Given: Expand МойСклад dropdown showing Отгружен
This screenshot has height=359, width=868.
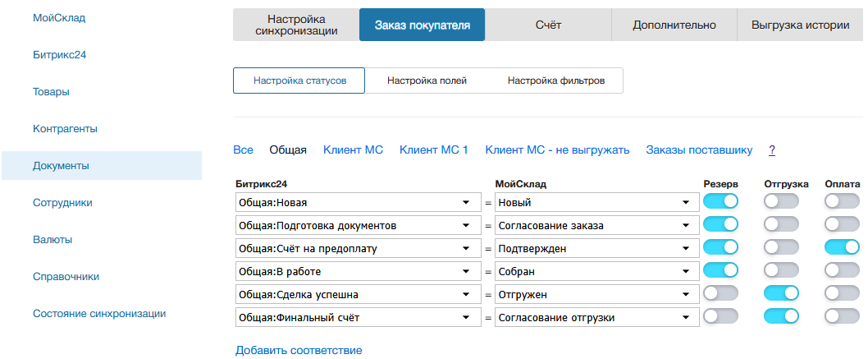Looking at the screenshot, I should pos(596,294).
